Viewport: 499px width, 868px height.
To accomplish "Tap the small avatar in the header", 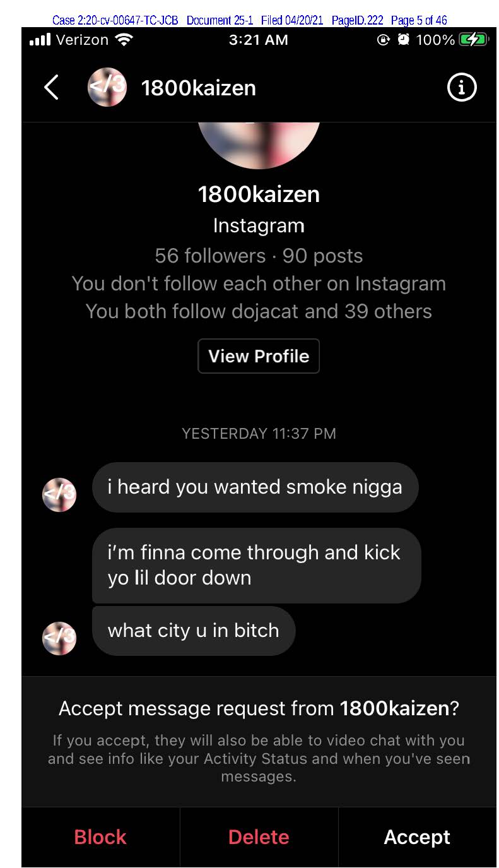I will (107, 87).
